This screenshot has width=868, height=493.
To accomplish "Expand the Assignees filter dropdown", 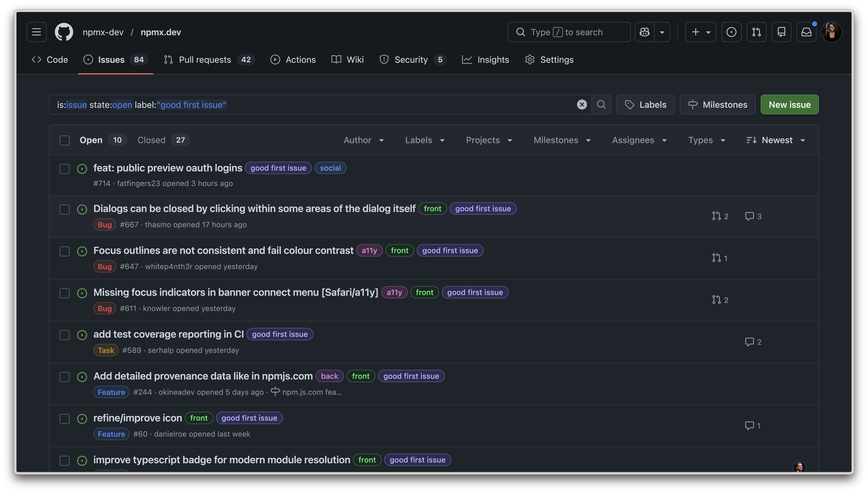I will 639,140.
